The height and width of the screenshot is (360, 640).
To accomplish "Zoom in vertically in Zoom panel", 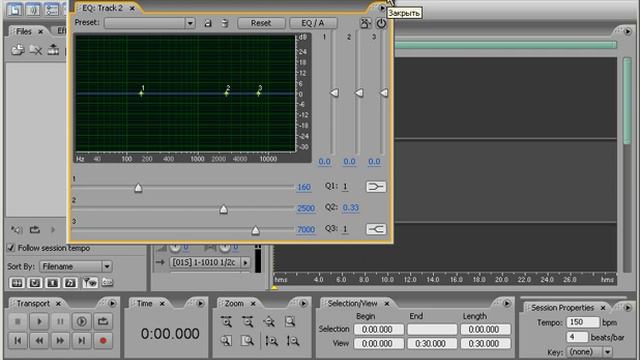I will (271, 340).
